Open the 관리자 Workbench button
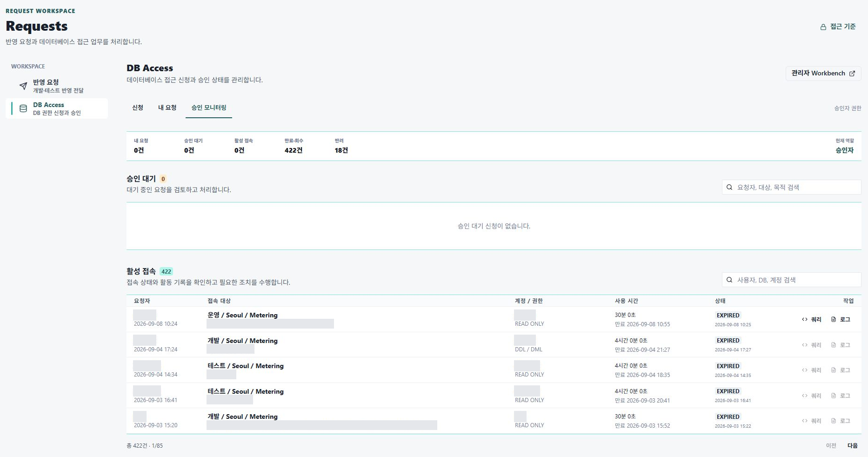 pos(823,74)
